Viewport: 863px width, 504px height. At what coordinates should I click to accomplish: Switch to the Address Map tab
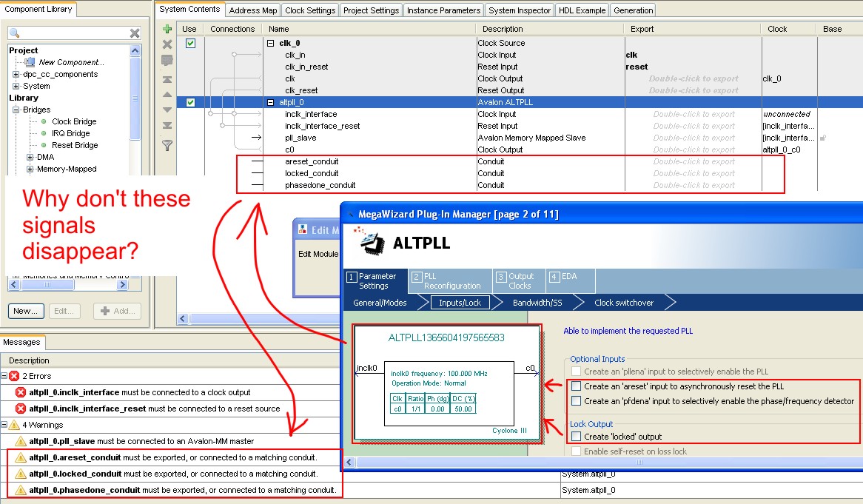pyautogui.click(x=253, y=10)
